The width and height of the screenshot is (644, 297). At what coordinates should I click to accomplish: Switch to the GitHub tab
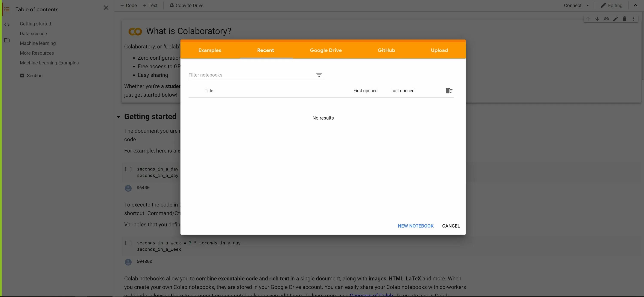pyautogui.click(x=386, y=50)
